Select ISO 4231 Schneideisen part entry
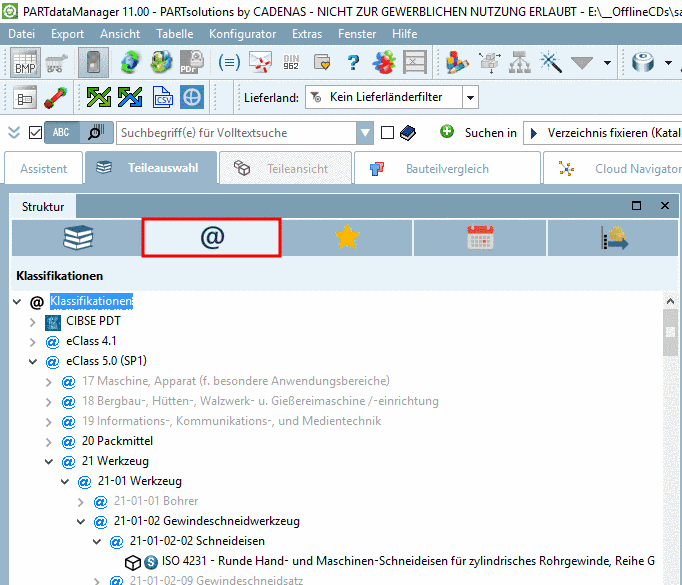 coord(408,561)
